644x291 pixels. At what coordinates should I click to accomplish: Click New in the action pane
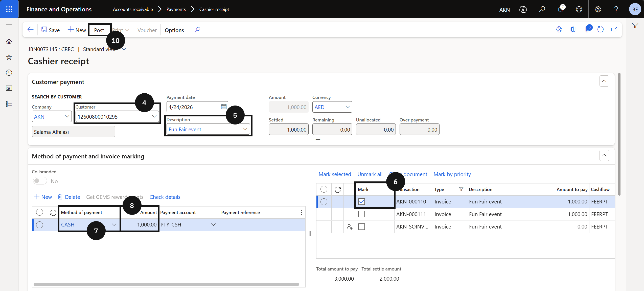click(77, 30)
